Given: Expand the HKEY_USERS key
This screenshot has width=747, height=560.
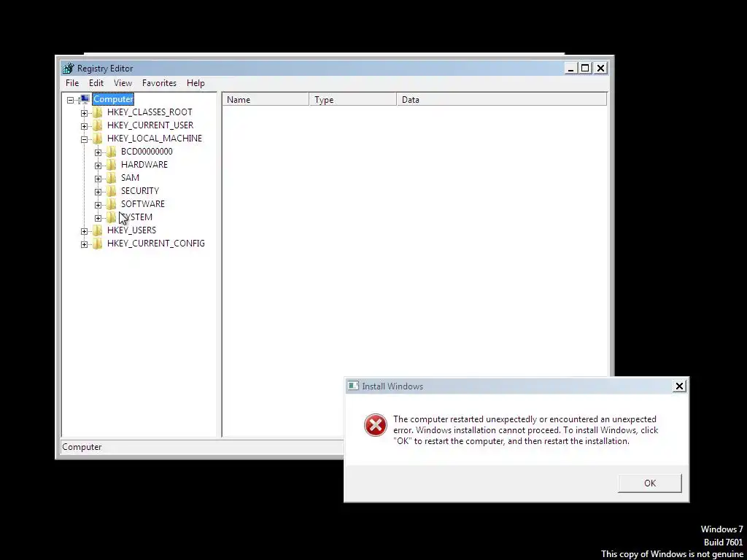Looking at the screenshot, I should 85,231.
